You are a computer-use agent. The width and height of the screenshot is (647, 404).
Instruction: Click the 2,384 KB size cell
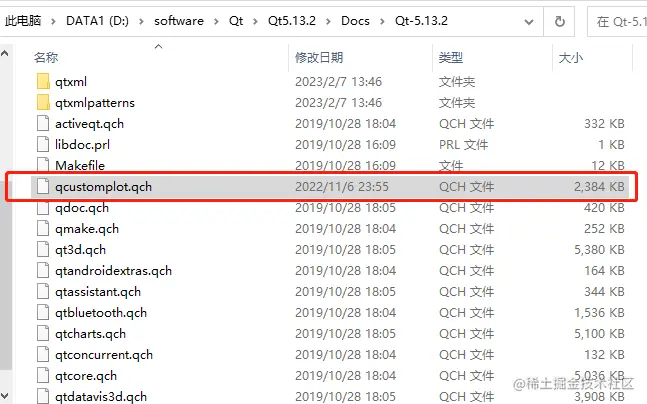coord(599,187)
